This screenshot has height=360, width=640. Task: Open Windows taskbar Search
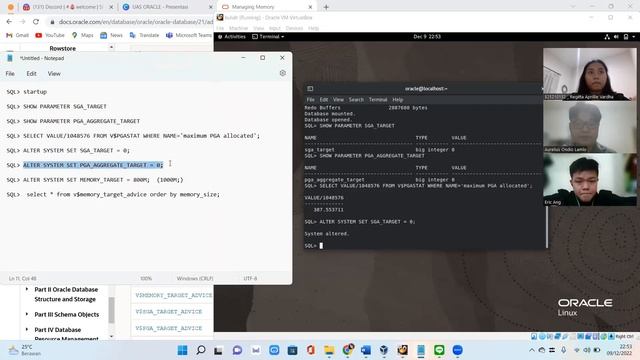(201, 350)
